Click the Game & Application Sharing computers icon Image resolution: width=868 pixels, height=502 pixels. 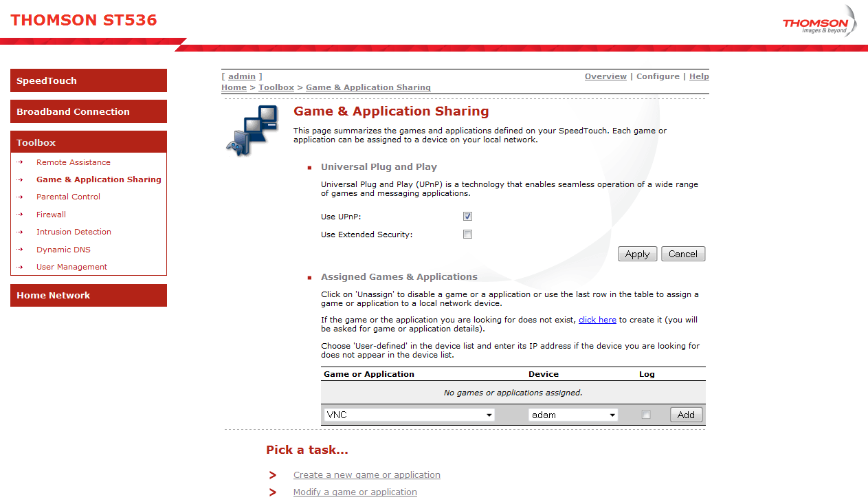252,131
